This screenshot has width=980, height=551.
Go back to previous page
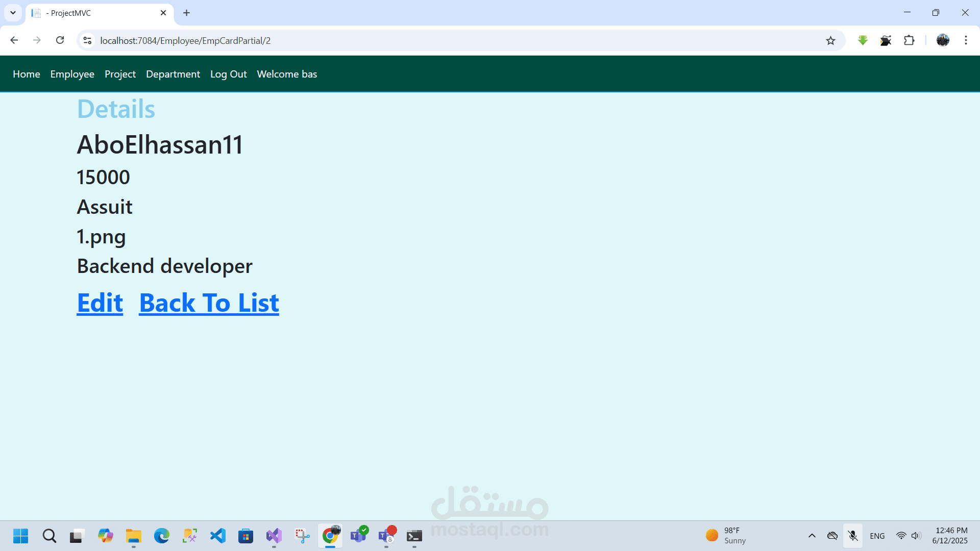pos(14,40)
